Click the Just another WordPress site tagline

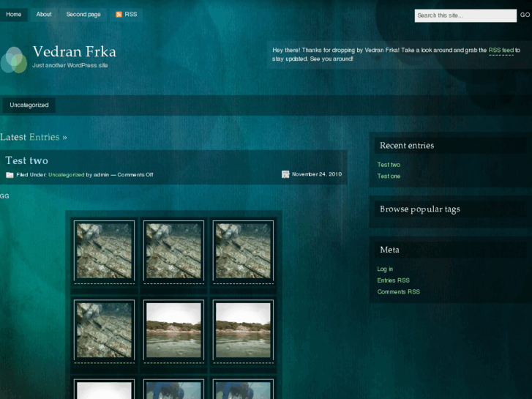(70, 65)
